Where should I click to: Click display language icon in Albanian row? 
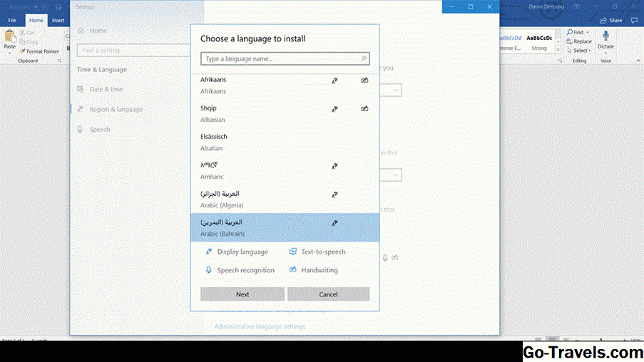[x=334, y=109]
